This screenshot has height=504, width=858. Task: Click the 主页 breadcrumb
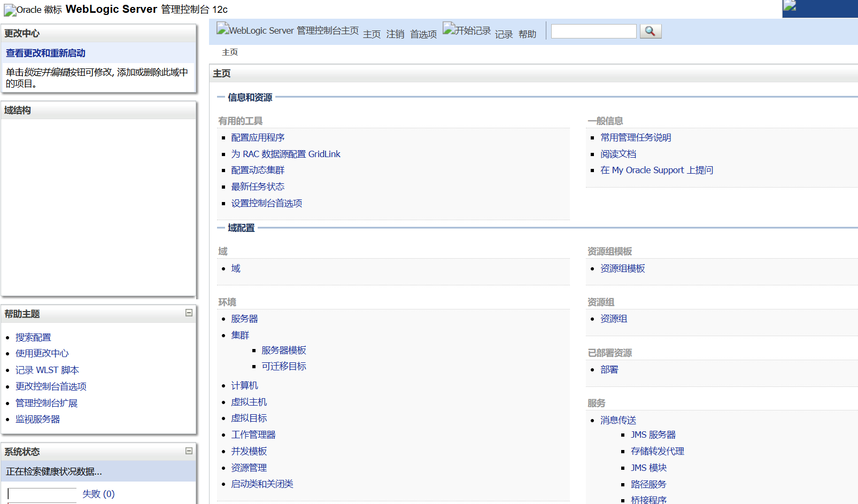point(230,52)
